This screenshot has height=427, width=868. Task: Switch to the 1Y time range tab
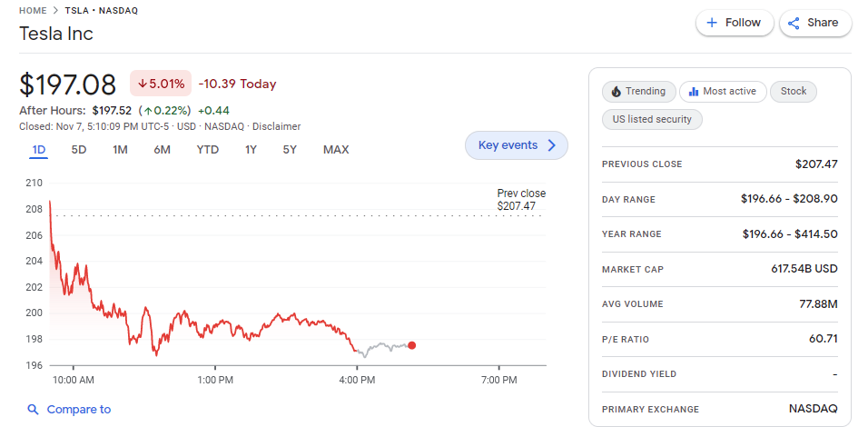[251, 150]
